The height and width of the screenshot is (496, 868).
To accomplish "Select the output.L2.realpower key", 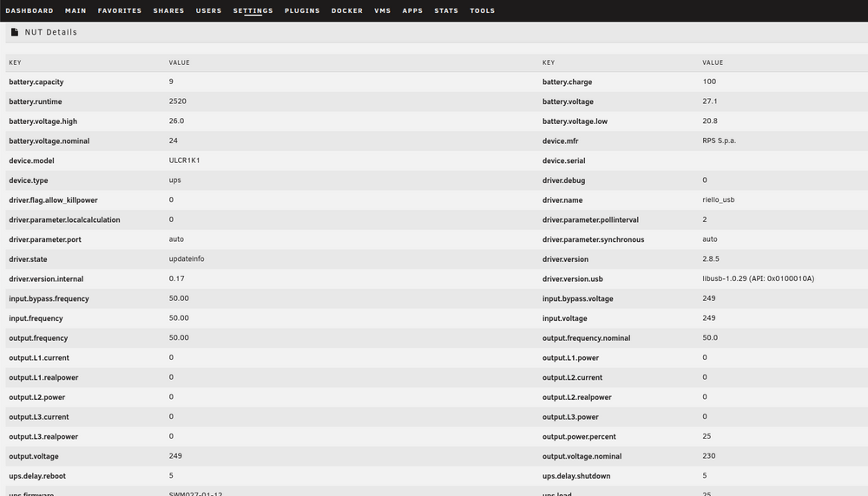I will coord(577,397).
